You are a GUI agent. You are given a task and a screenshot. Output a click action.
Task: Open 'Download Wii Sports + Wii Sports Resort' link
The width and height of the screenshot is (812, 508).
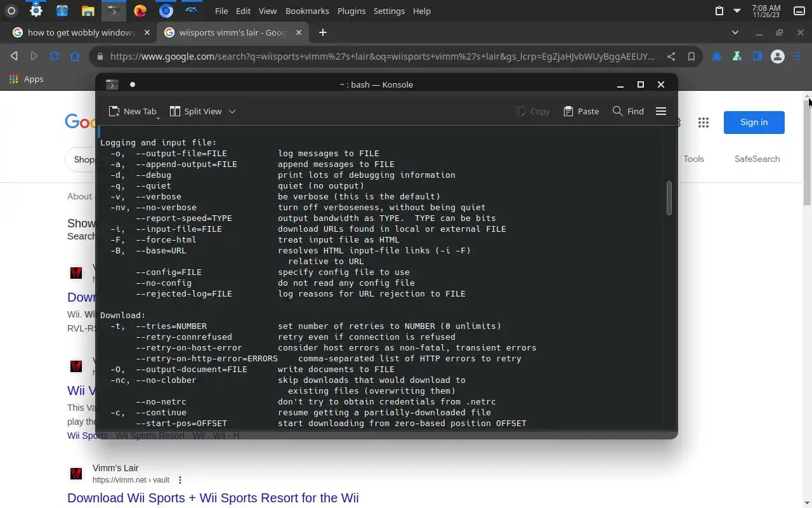(x=213, y=498)
